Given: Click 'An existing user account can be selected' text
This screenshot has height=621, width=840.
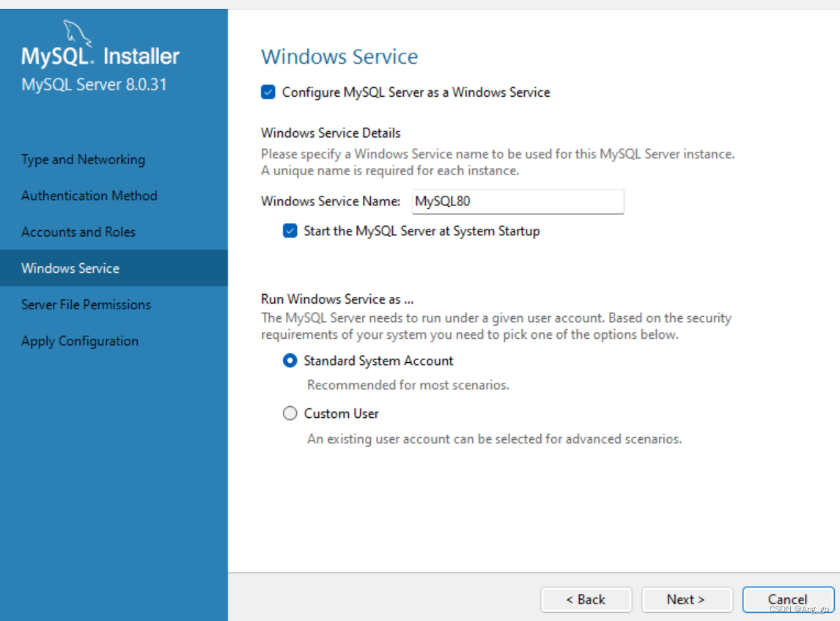Looking at the screenshot, I should click(495, 439).
